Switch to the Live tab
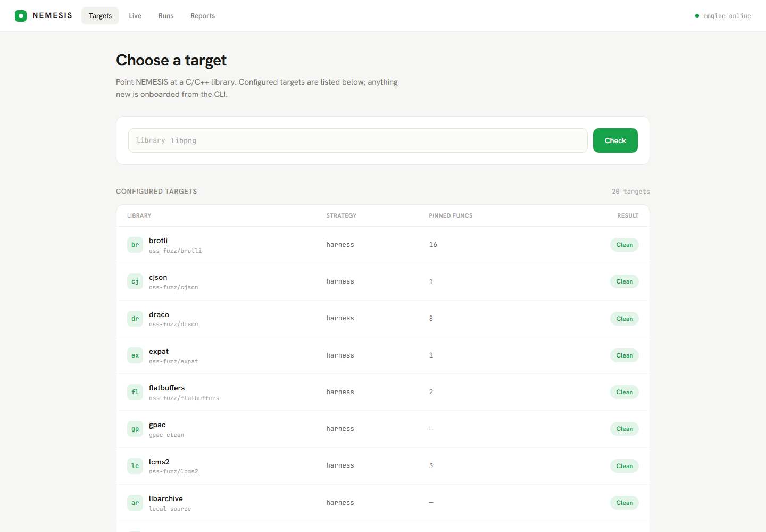 pos(135,16)
